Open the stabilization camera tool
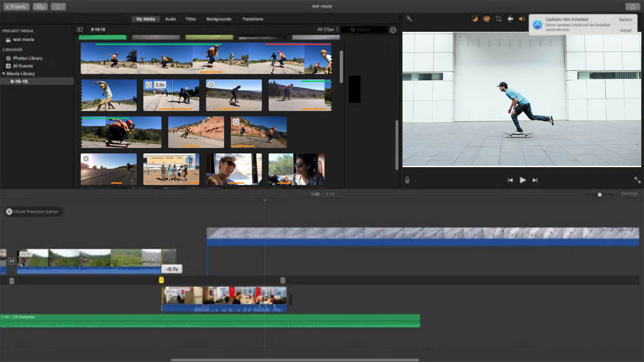This screenshot has width=644, height=362. point(510,19)
